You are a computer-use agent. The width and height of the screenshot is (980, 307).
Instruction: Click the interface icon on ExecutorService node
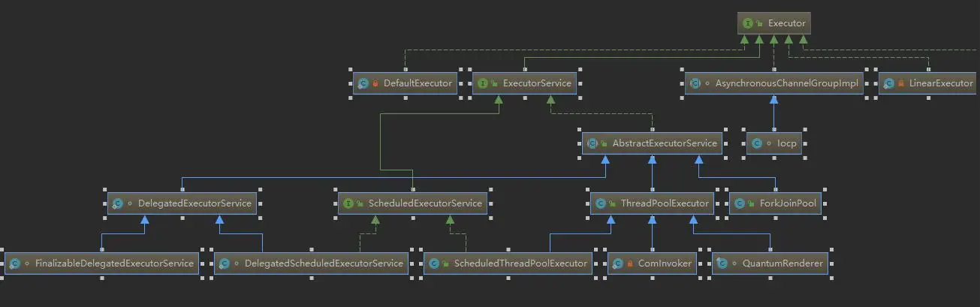[x=483, y=83]
